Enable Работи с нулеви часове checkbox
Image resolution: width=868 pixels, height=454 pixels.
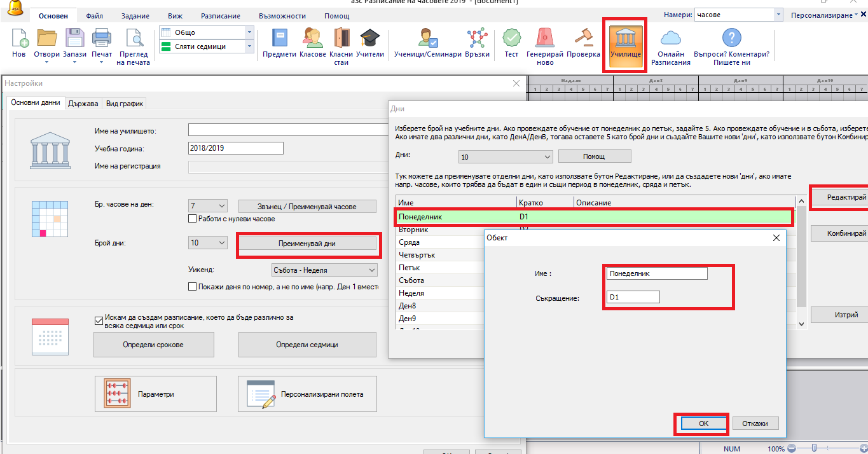click(x=193, y=219)
